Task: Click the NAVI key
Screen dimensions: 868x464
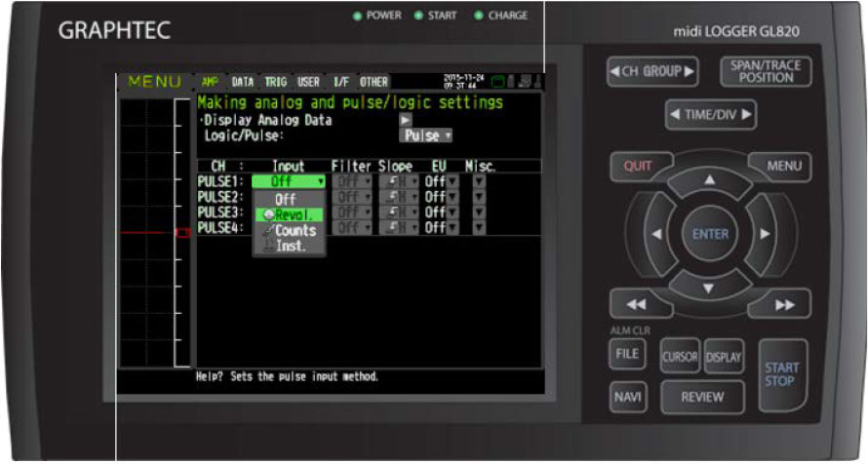Action: (628, 397)
